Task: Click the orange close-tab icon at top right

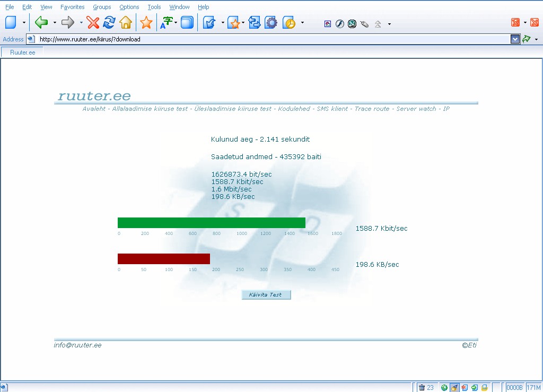Action: [535, 22]
